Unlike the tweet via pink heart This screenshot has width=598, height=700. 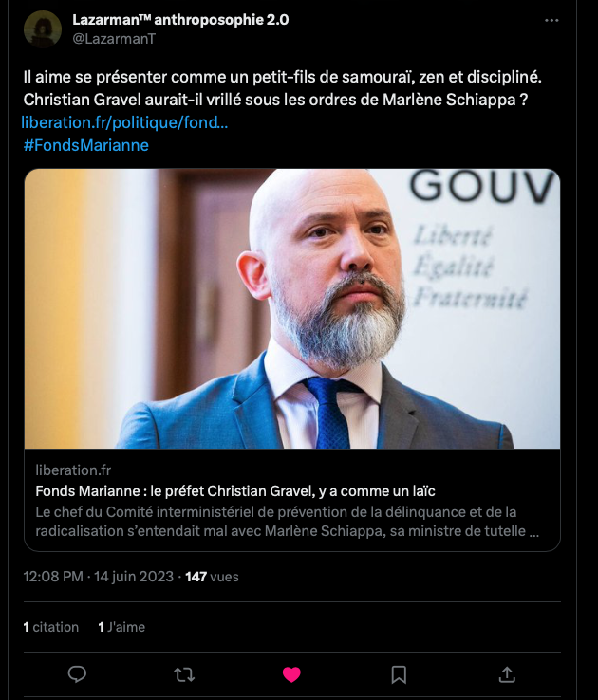tap(291, 674)
